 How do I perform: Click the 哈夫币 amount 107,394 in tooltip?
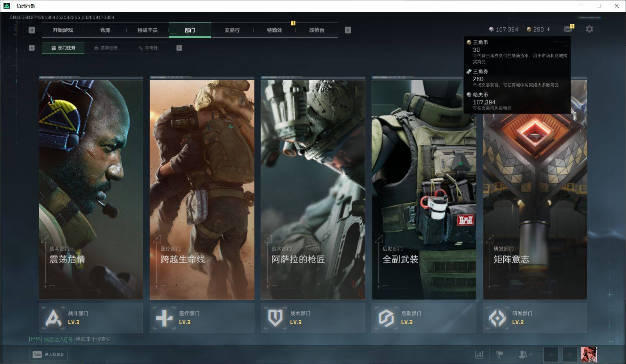[x=484, y=102]
